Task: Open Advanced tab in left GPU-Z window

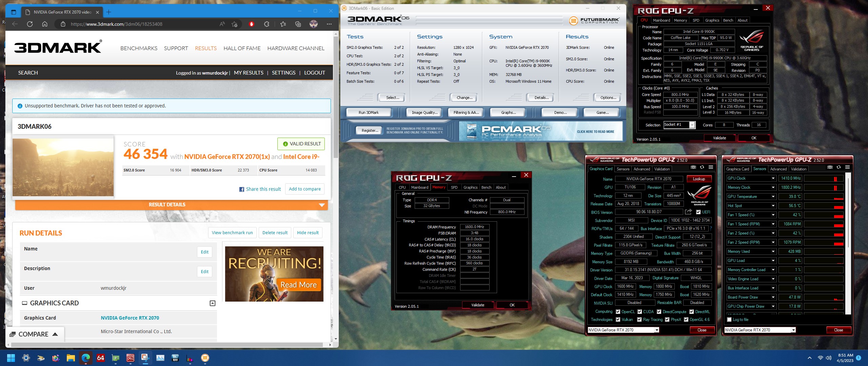Action: coord(642,169)
